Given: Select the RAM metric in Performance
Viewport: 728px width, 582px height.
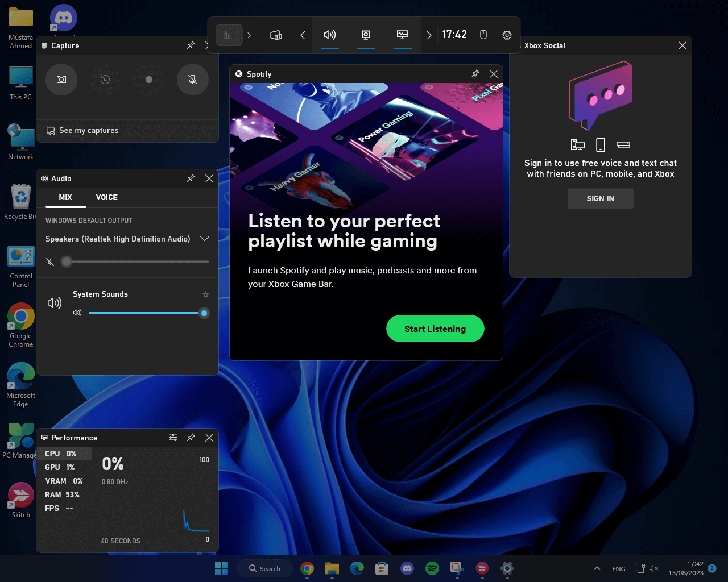Looking at the screenshot, I should coord(64,494).
